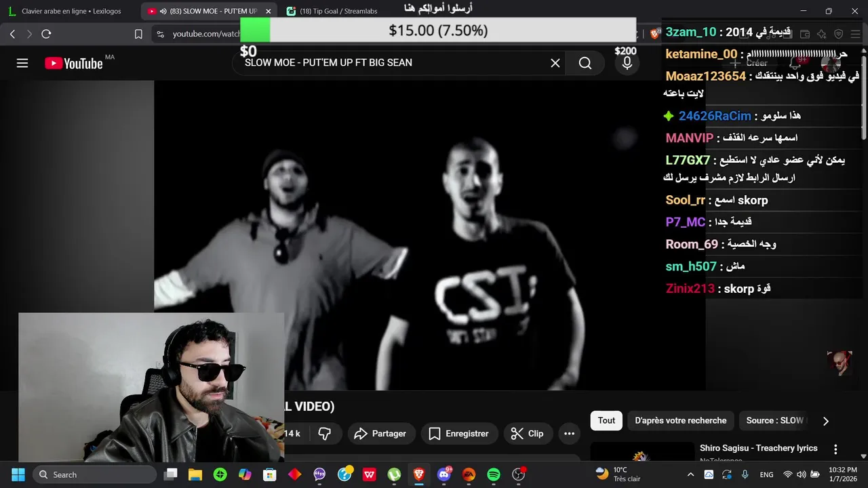
Task: Go forward with the browser forward arrow
Action: click(29, 34)
